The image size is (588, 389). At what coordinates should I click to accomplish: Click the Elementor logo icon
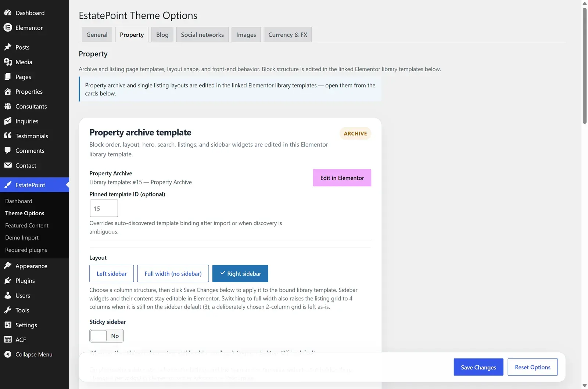coord(8,28)
